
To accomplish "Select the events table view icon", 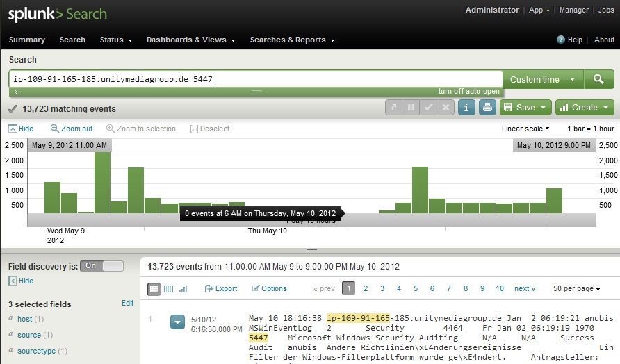I will (x=168, y=289).
